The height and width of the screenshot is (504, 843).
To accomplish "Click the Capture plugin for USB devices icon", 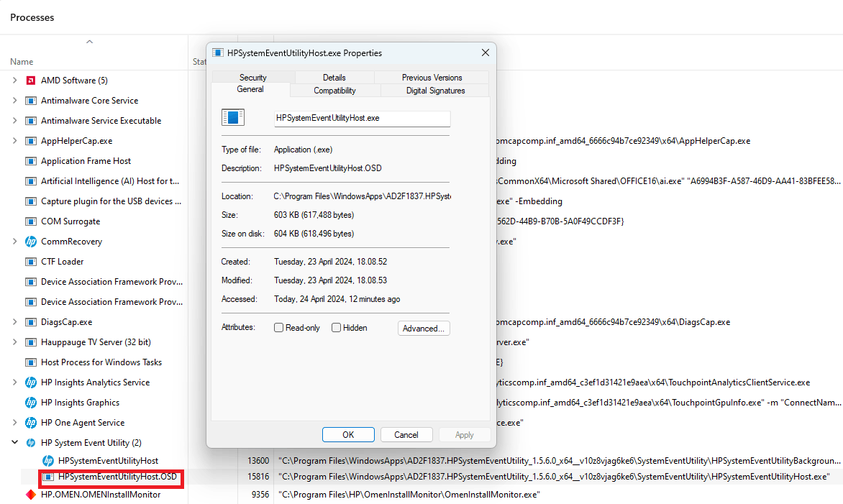I will click(x=31, y=201).
